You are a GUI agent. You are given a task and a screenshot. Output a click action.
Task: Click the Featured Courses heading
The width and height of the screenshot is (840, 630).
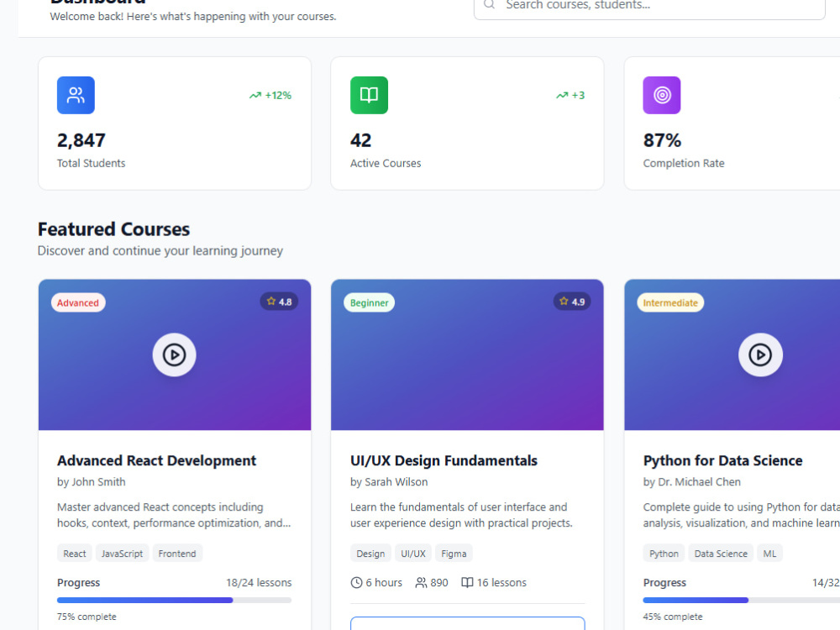pos(113,229)
